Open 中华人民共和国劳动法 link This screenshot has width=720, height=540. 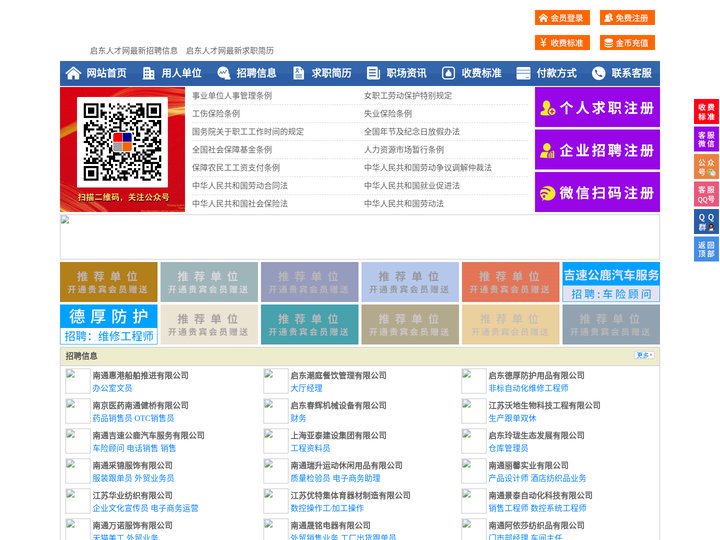(x=404, y=203)
